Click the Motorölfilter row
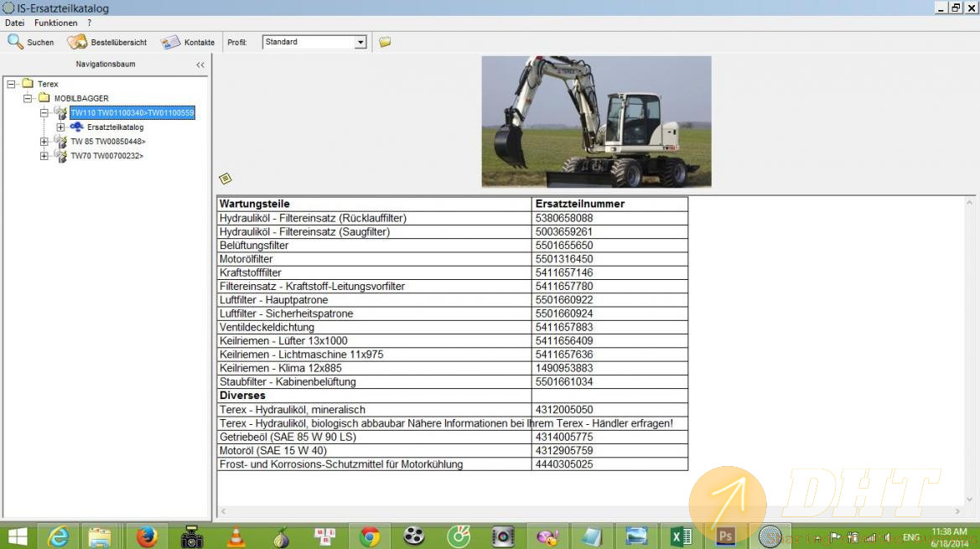Viewport: 980px width, 549px height. pyautogui.click(x=453, y=259)
